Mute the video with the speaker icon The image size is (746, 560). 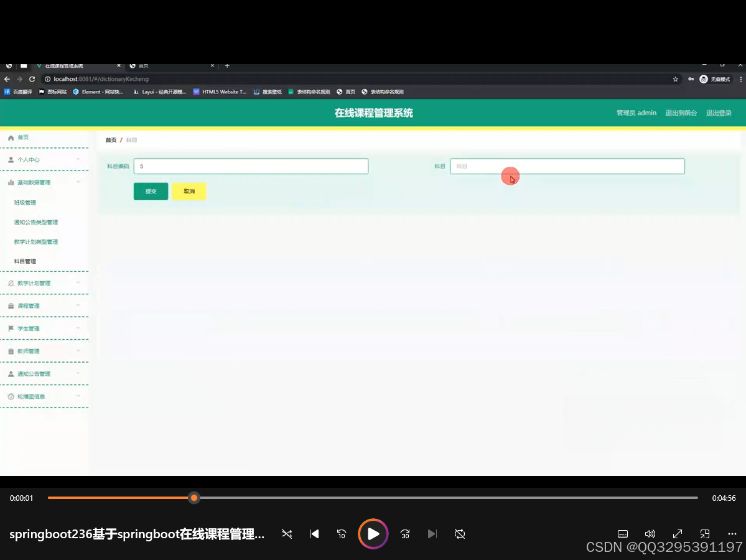650,534
